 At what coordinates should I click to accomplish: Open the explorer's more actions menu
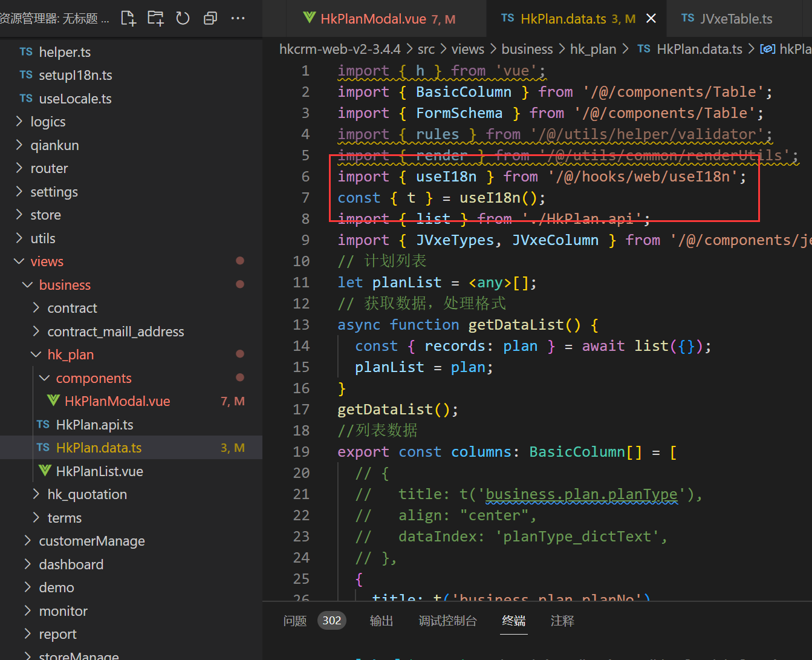click(x=238, y=18)
